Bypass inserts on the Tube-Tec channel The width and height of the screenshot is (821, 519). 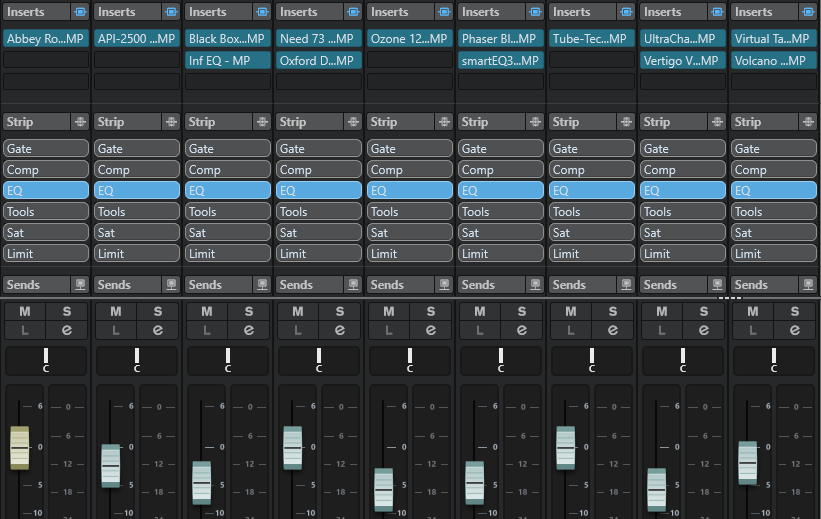click(x=626, y=12)
